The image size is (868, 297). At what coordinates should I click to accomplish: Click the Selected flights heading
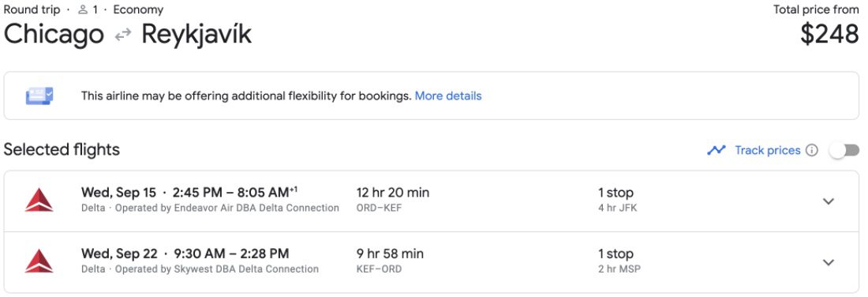click(62, 149)
